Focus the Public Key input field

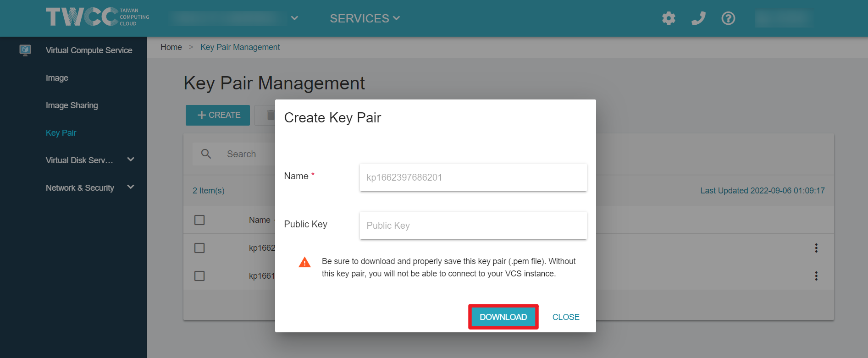point(473,226)
